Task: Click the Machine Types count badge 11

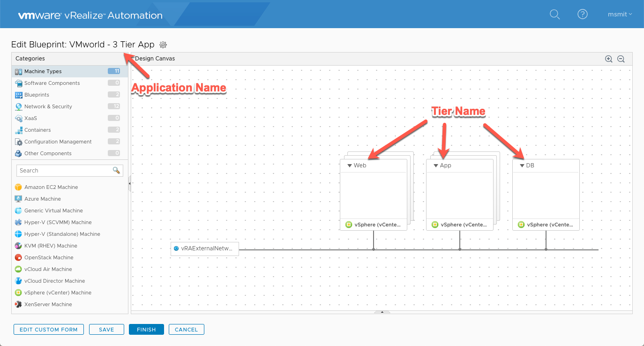Action: pos(114,71)
